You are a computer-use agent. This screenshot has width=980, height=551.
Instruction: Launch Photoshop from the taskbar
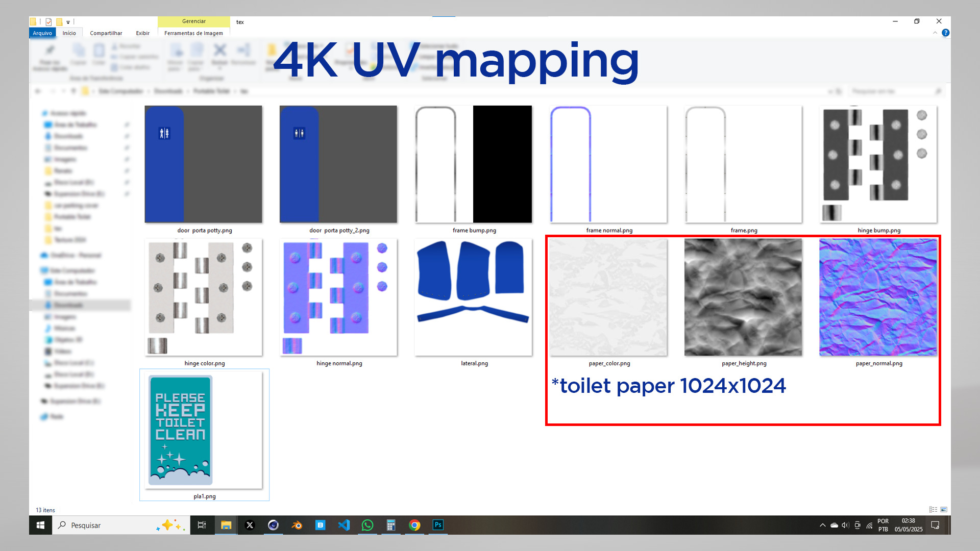pyautogui.click(x=438, y=525)
